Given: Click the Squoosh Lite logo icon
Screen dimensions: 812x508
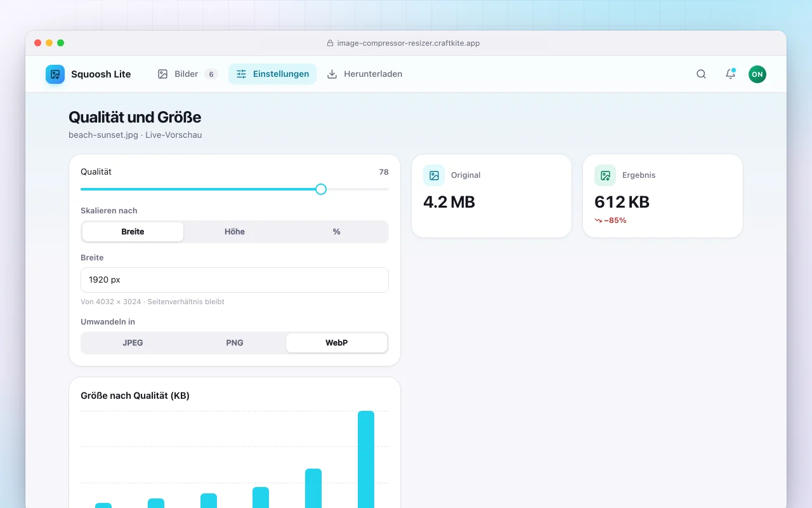Looking at the screenshot, I should (55, 74).
